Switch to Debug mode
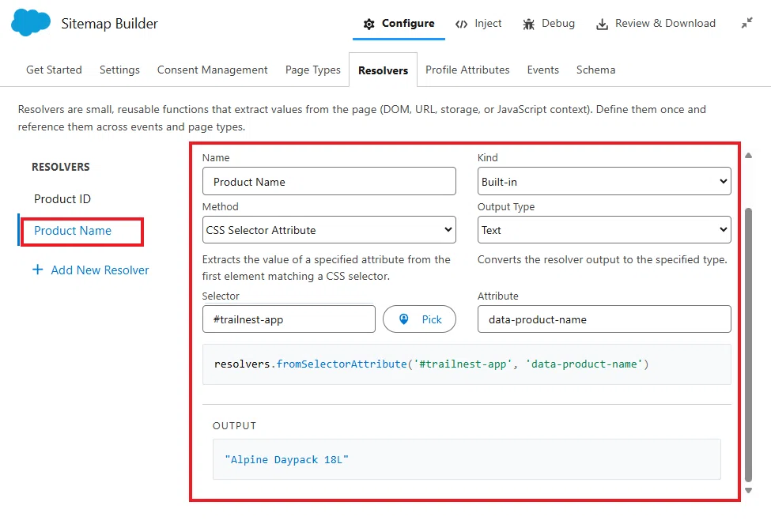 (x=549, y=24)
